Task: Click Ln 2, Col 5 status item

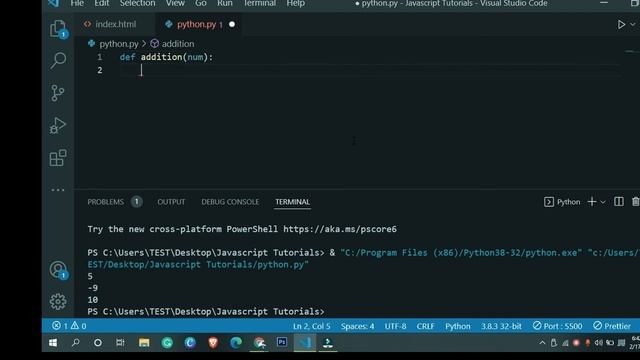Action: 311,326
